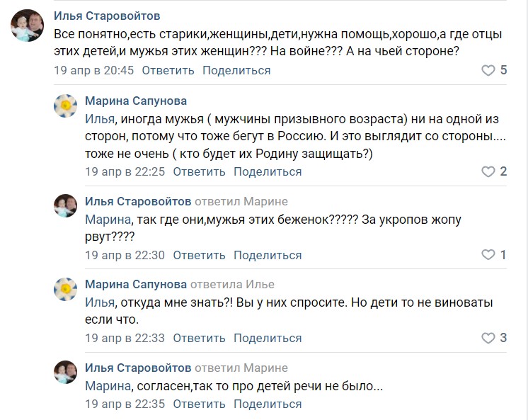Click the '19 апр в 20:45' timestamp
Image resolution: width=528 pixels, height=420 pixels.
pos(94,70)
